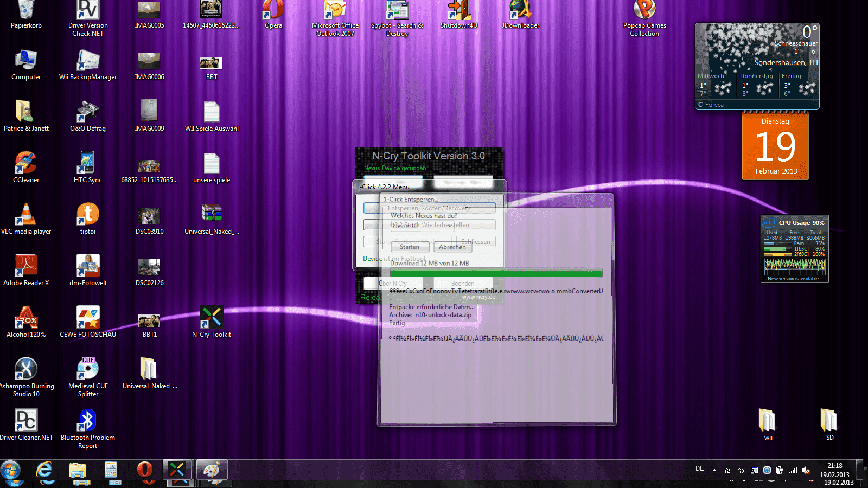Image resolution: width=868 pixels, height=488 pixels.
Task: Open Popcap Games Collection shortcut
Action: click(x=644, y=10)
